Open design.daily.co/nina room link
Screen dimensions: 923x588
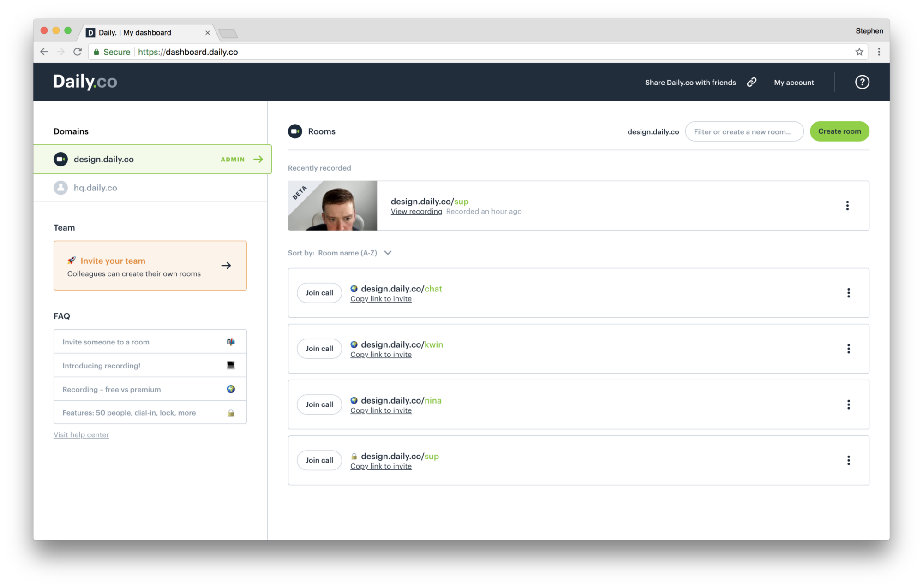[401, 400]
